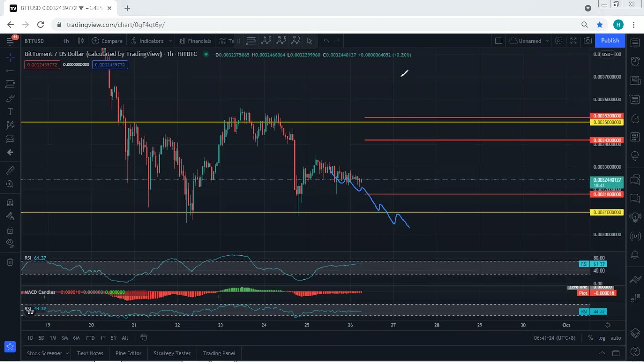Open the ideas lightbulb panel
The height and width of the screenshot is (362, 644).
(x=635, y=156)
